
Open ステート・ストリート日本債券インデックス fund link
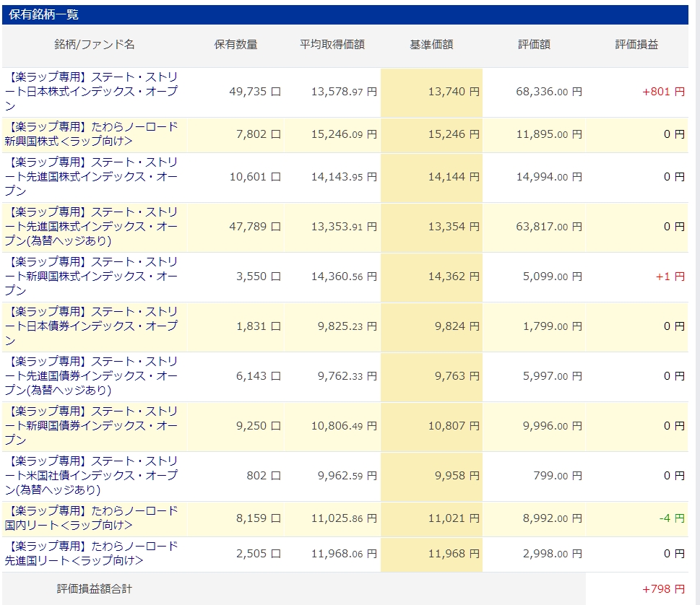pyautogui.click(x=94, y=326)
